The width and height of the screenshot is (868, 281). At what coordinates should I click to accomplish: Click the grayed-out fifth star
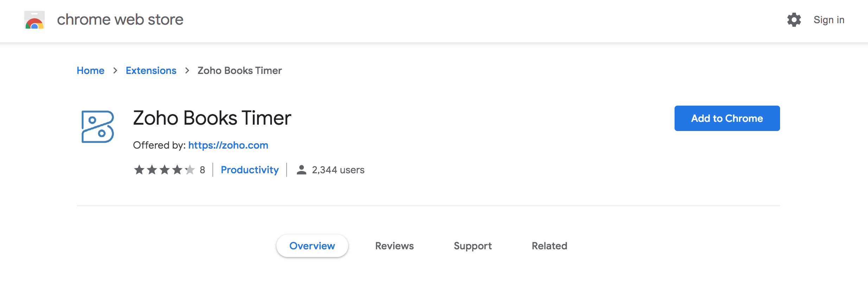190,170
